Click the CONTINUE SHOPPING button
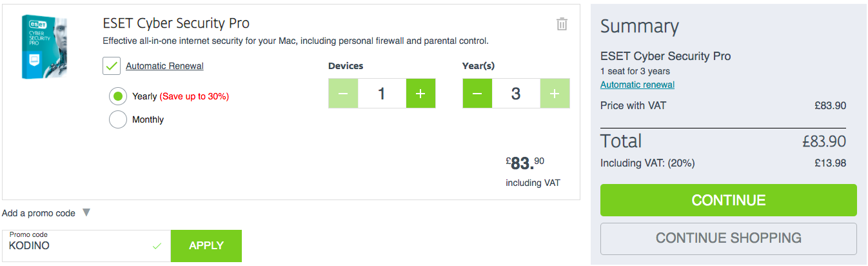 [728, 238]
